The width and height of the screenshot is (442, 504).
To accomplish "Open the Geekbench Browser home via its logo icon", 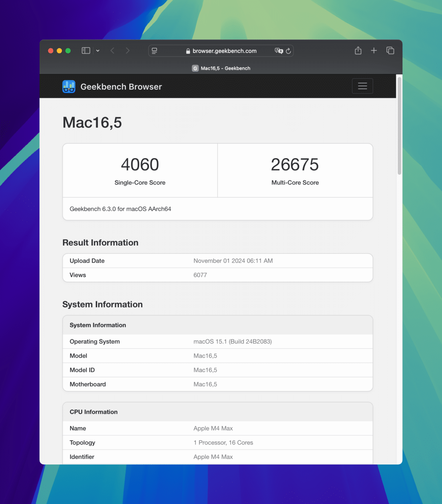I will 68,86.
